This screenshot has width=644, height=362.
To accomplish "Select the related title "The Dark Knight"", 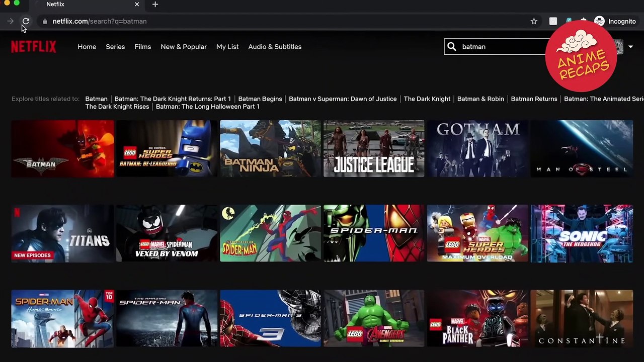I will click(x=427, y=99).
